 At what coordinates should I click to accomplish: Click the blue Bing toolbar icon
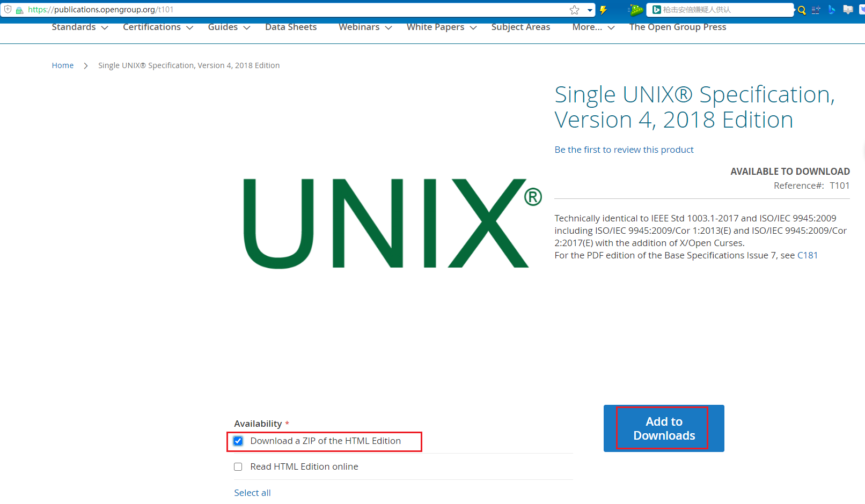coord(832,10)
